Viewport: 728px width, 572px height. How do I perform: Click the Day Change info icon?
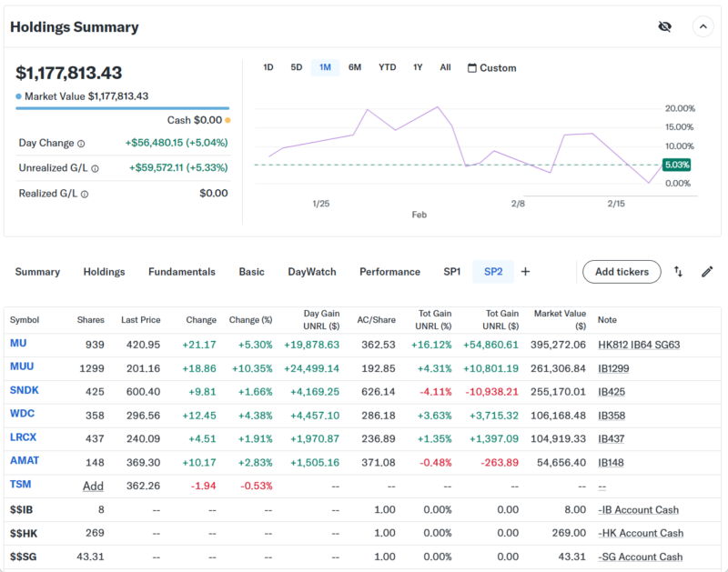click(81, 144)
